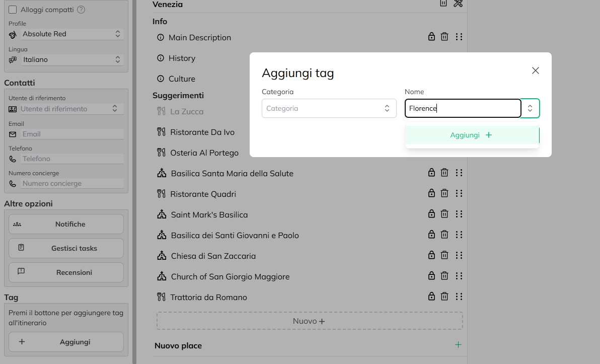This screenshot has width=600, height=364.
Task: Open the Culture info entry
Action: point(182,79)
